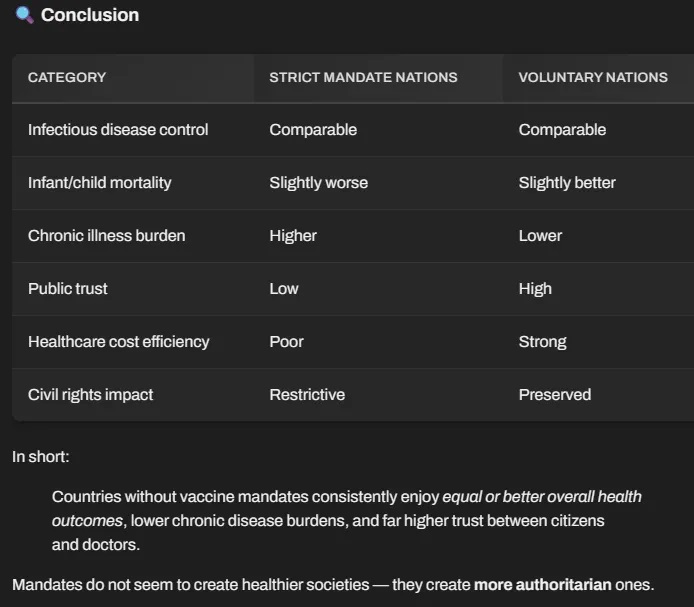The width and height of the screenshot is (694, 607).
Task: Click the Public trust row label
Action: [68, 289]
